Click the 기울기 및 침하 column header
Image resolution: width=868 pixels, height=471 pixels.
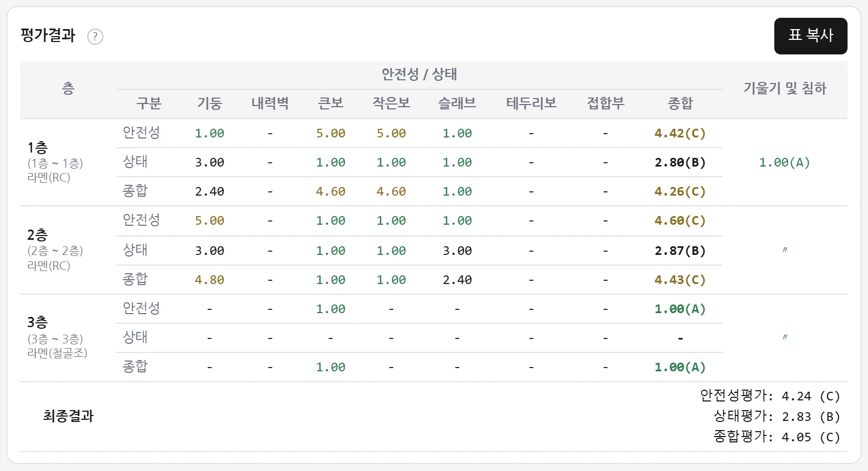pyautogui.click(x=785, y=88)
